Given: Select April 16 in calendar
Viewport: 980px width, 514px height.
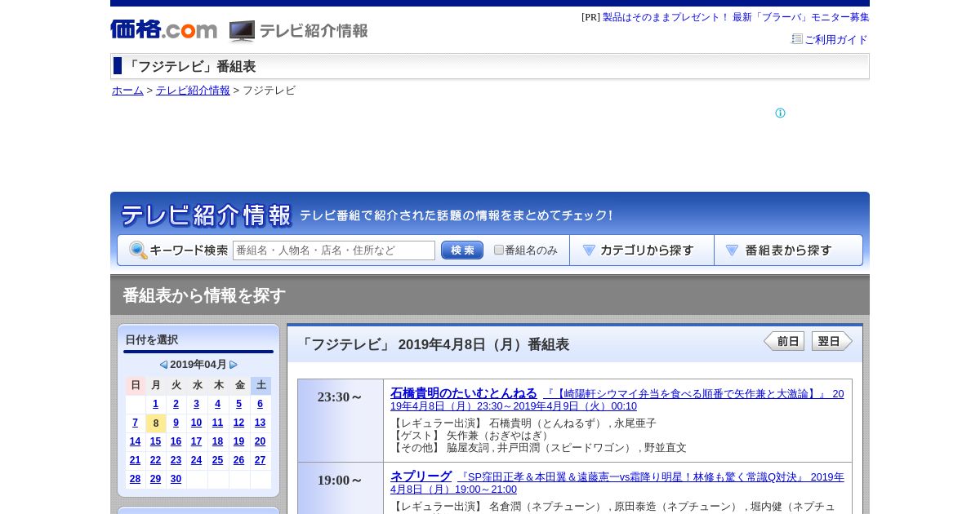Looking at the screenshot, I should (x=176, y=441).
